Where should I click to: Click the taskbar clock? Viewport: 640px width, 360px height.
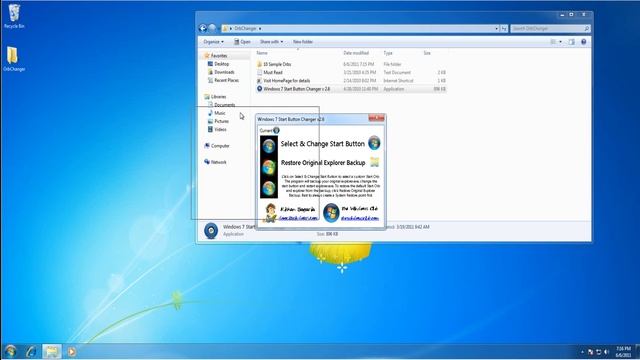click(x=623, y=352)
